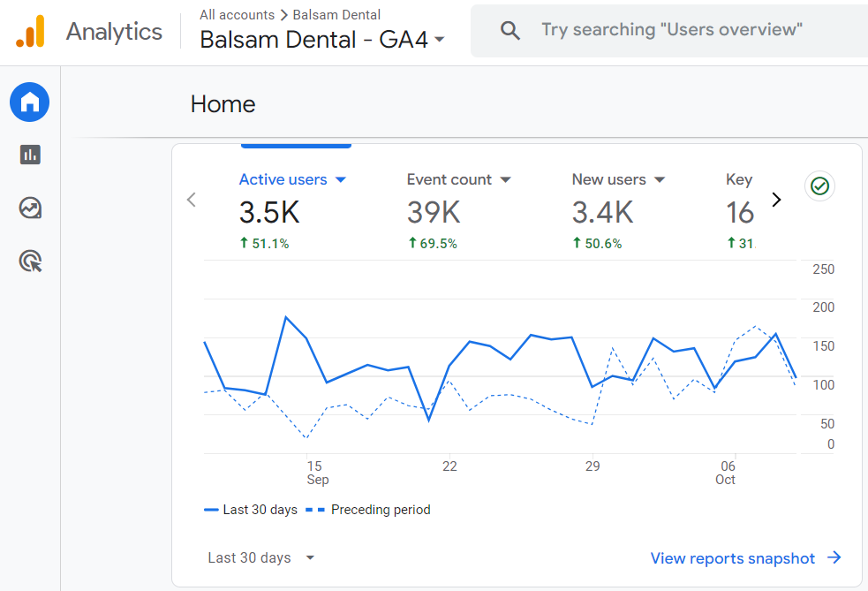Open Event count metric dropdown

(459, 179)
